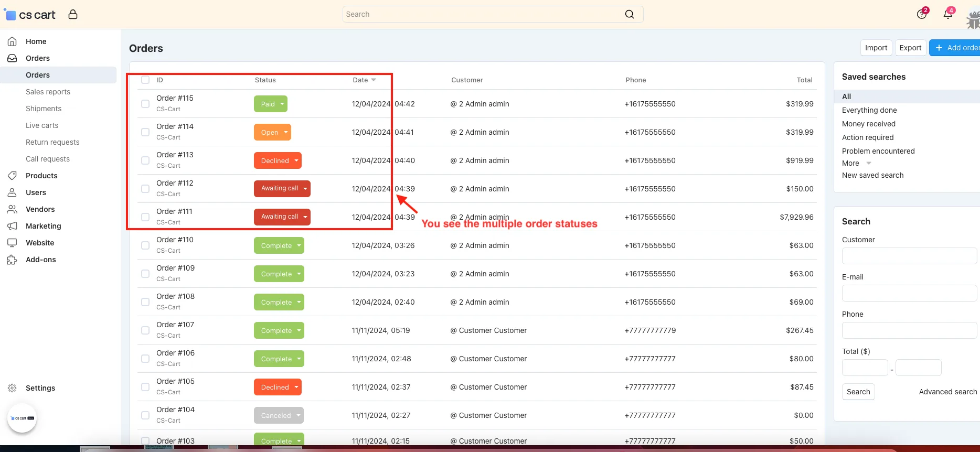Open the Open status dropdown of Order #114
The width and height of the screenshot is (980, 452).
pyautogui.click(x=272, y=132)
